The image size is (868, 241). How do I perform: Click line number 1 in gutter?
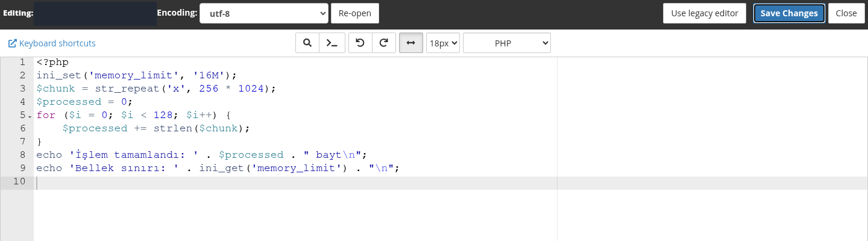[x=22, y=62]
